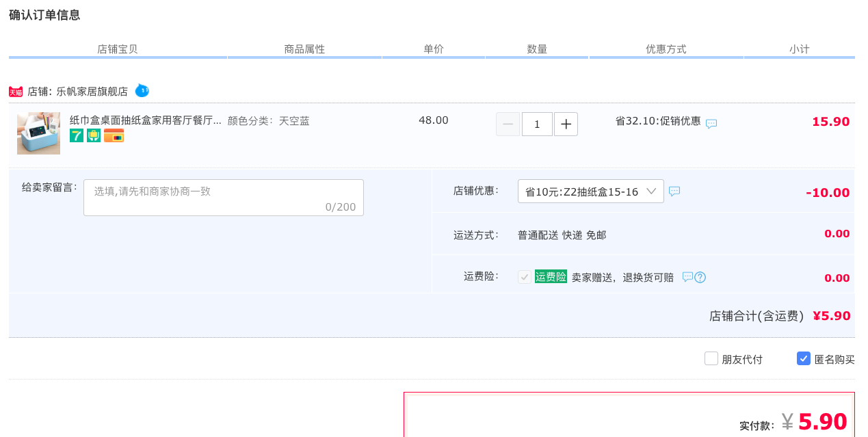The height and width of the screenshot is (437, 868).
Task: Click the store name 乐帆家居旗舰店
Action: coord(92,91)
